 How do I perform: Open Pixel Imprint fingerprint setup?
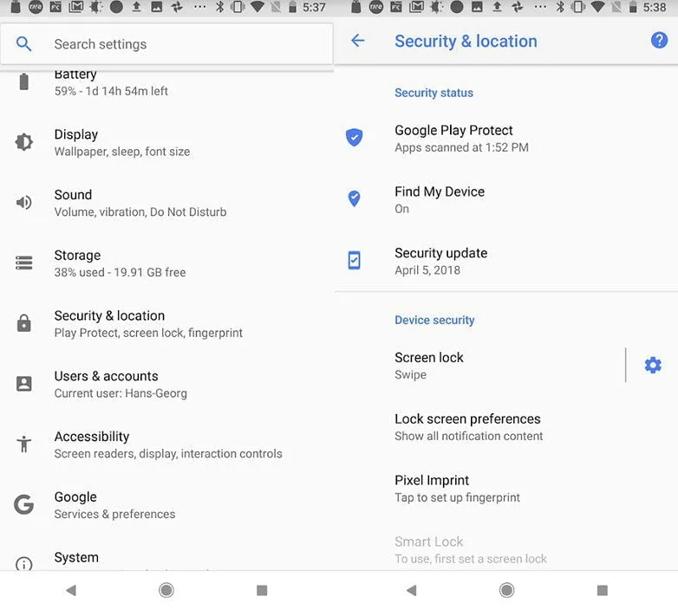506,489
